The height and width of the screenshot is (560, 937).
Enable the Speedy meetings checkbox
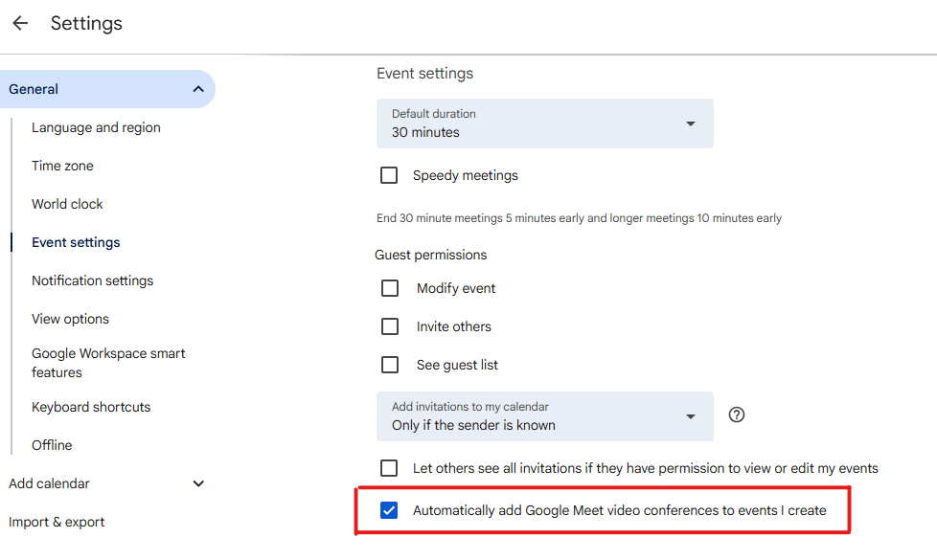389,175
